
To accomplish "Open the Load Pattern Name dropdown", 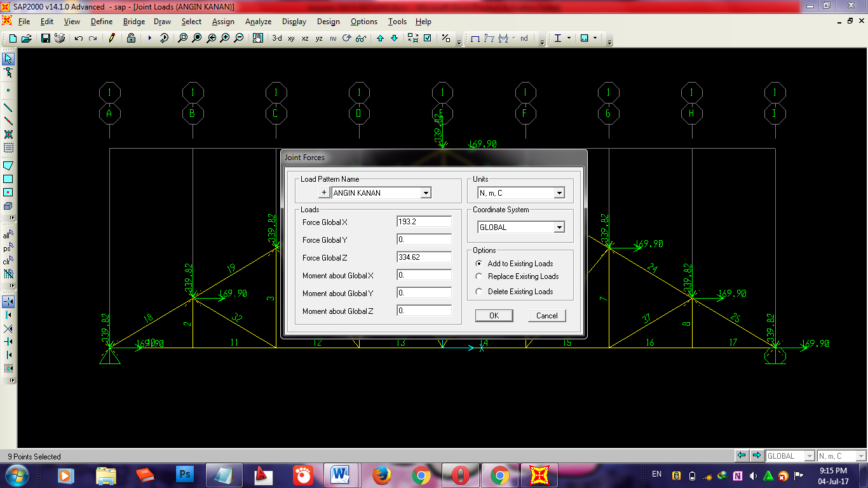I will pos(426,193).
